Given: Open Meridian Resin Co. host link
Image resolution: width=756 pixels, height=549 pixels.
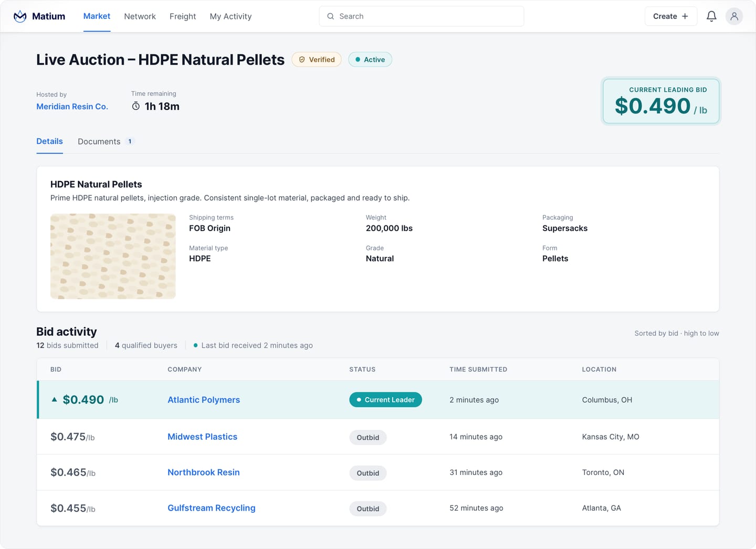Looking at the screenshot, I should 72,106.
